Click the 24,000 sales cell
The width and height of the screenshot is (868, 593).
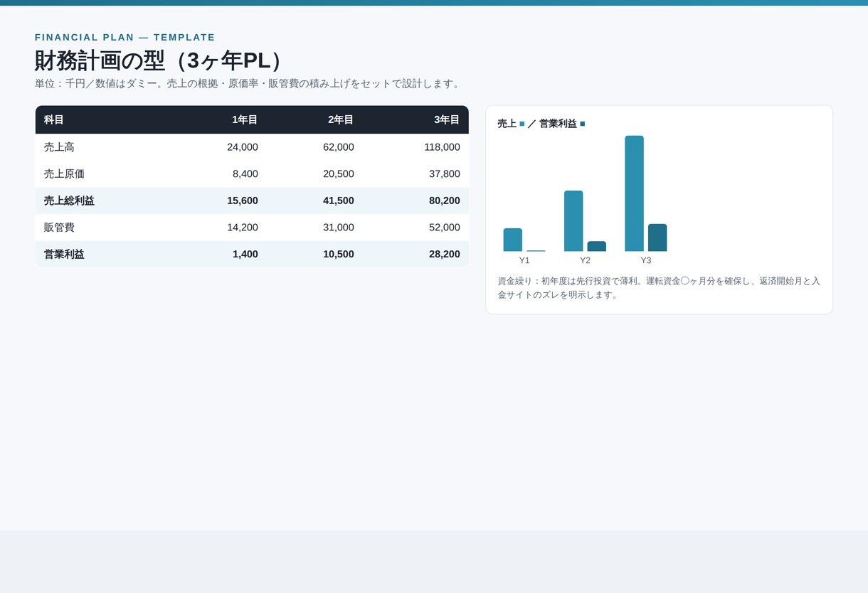point(243,147)
